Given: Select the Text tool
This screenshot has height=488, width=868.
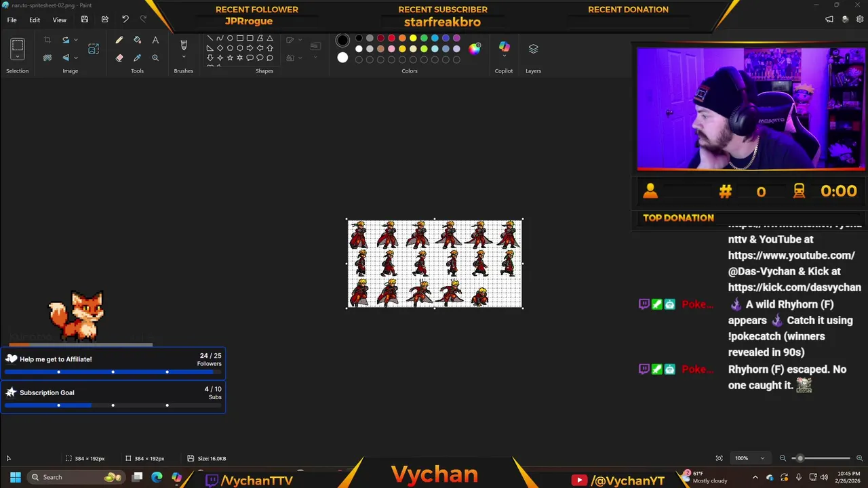Looking at the screenshot, I should click(x=155, y=41).
